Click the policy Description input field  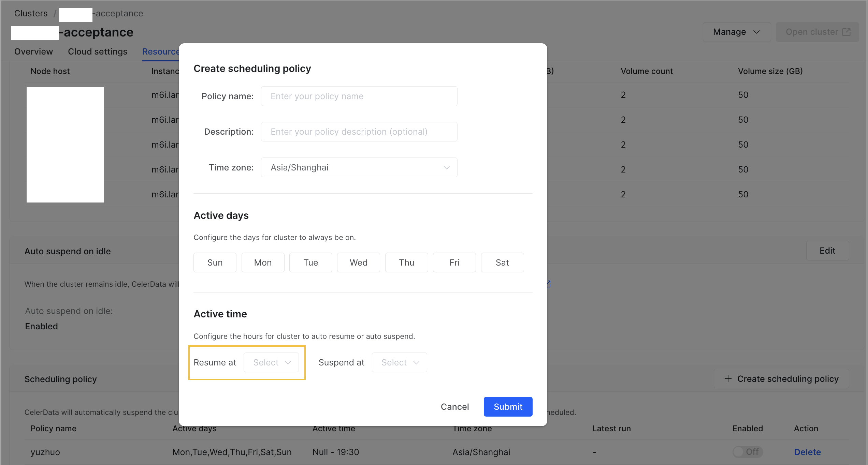pos(359,132)
